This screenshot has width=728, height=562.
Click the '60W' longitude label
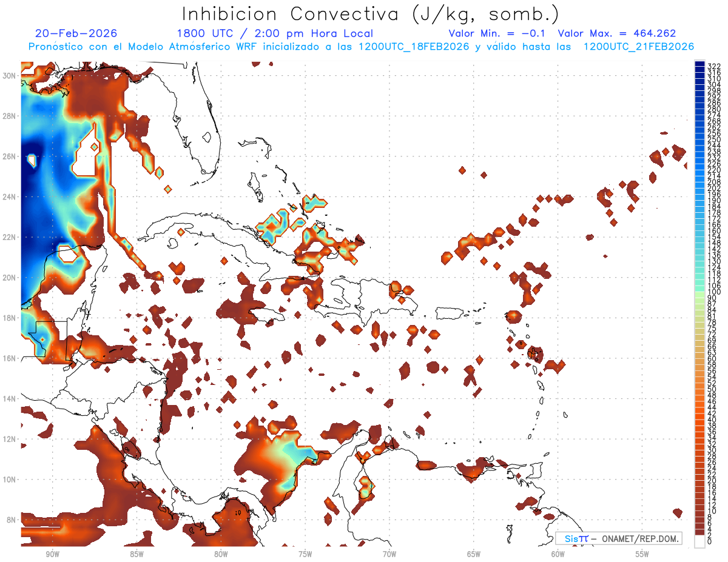[558, 555]
